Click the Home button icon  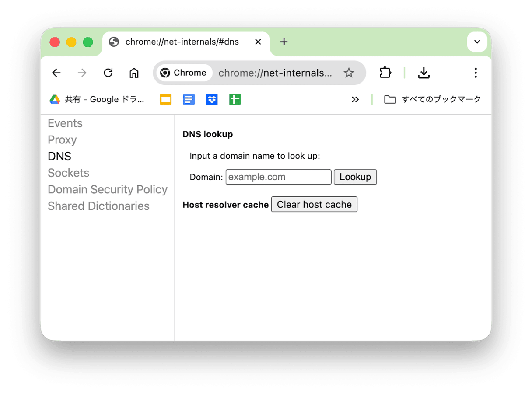(134, 73)
